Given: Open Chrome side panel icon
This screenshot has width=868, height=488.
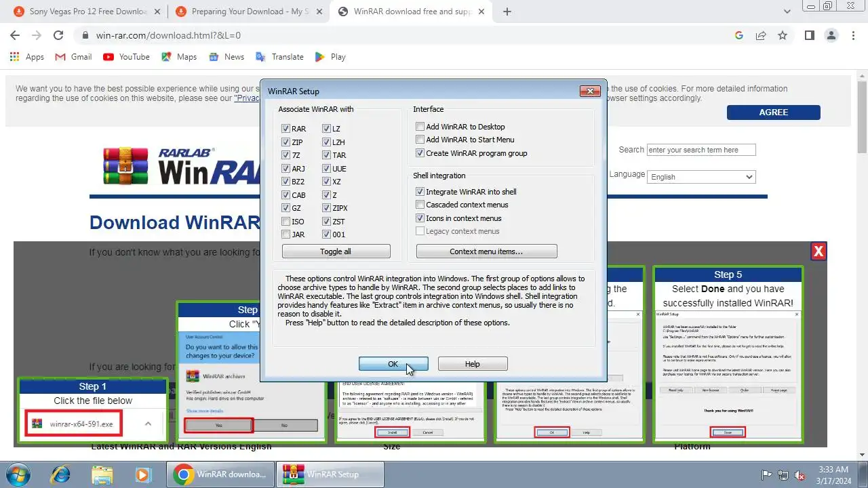Looking at the screenshot, I should click(x=810, y=35).
